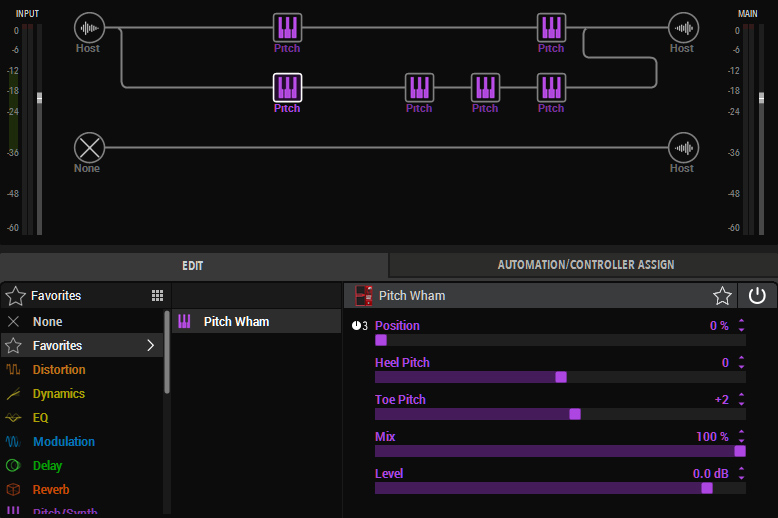Click the Position value stepper arrows

click(741, 326)
